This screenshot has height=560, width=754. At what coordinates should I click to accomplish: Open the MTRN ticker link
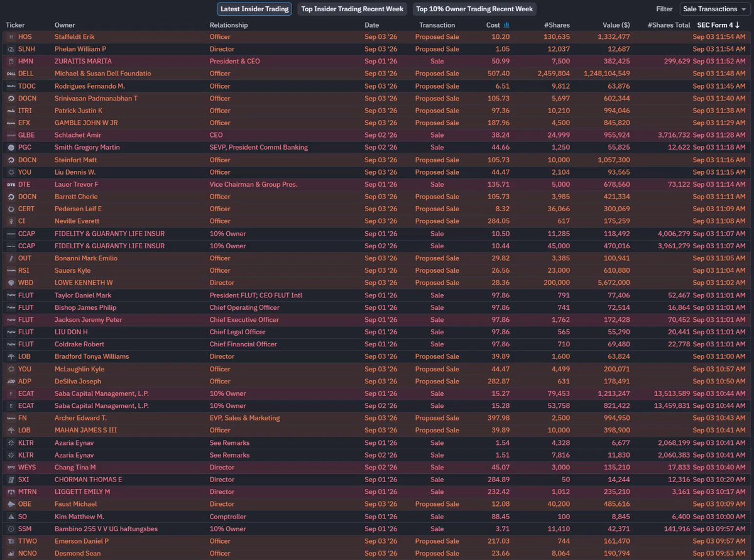[x=27, y=492]
